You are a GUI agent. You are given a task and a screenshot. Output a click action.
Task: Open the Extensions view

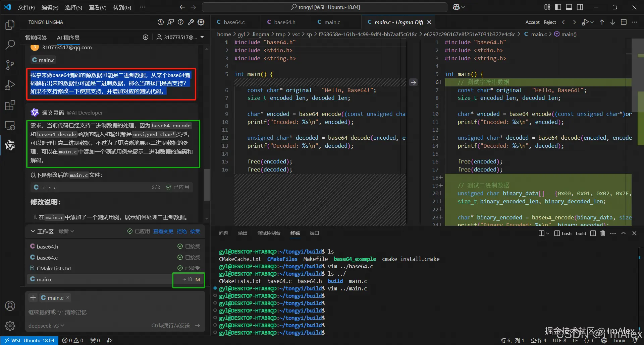pyautogui.click(x=10, y=106)
